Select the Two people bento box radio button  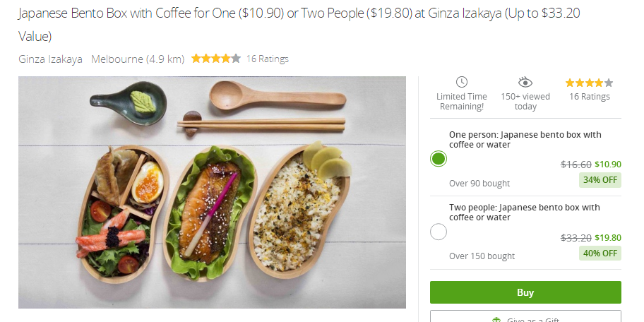(439, 232)
